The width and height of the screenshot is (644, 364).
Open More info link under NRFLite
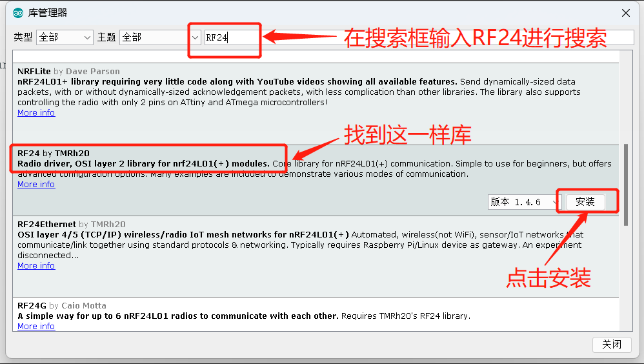pyautogui.click(x=36, y=112)
